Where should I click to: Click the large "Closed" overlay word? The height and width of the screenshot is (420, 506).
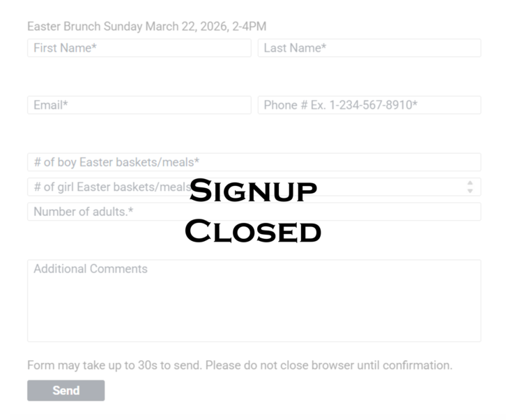click(254, 231)
